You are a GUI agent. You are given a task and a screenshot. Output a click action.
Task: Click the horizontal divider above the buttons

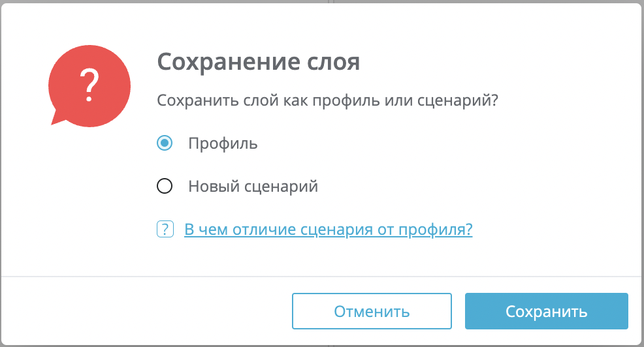[x=322, y=277]
